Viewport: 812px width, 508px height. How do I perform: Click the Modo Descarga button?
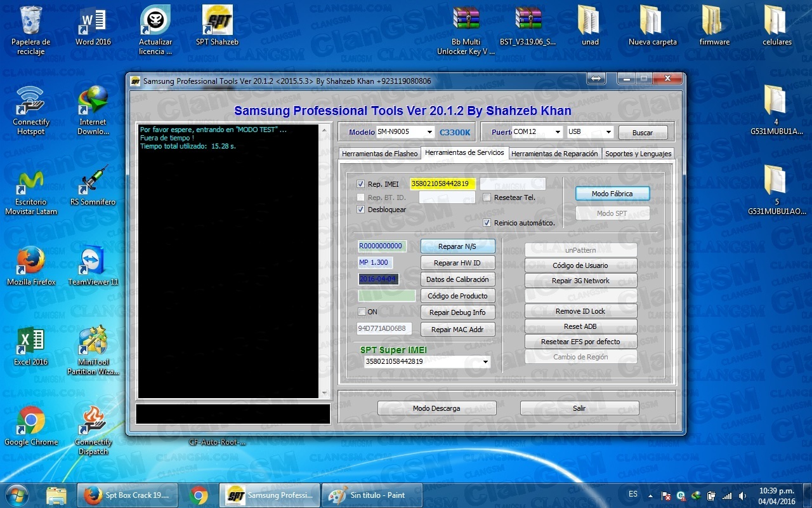point(436,408)
